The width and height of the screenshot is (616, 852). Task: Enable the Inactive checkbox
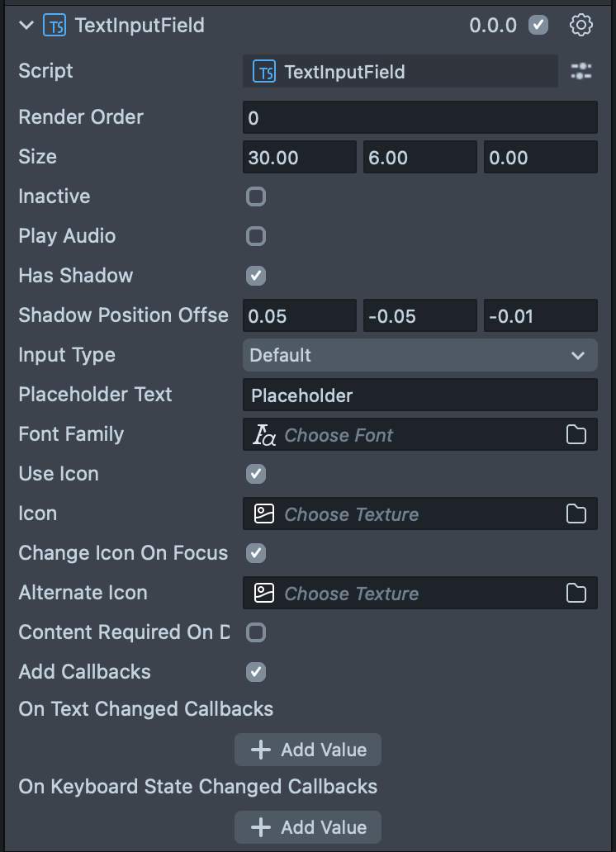coord(257,196)
